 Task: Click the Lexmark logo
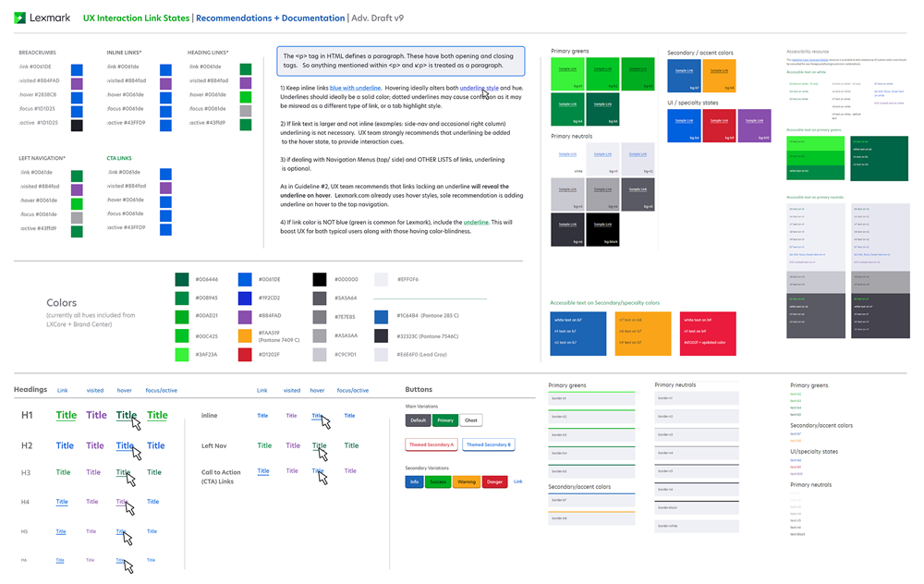click(43, 18)
